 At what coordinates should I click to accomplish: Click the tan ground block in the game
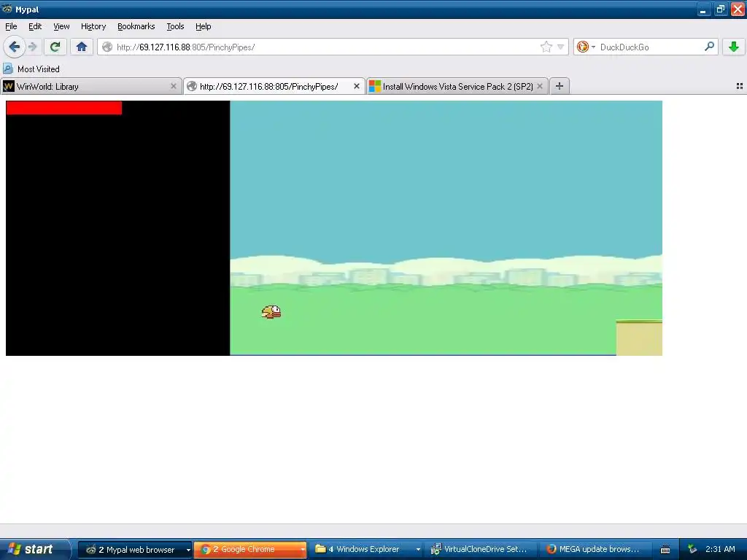click(x=639, y=338)
